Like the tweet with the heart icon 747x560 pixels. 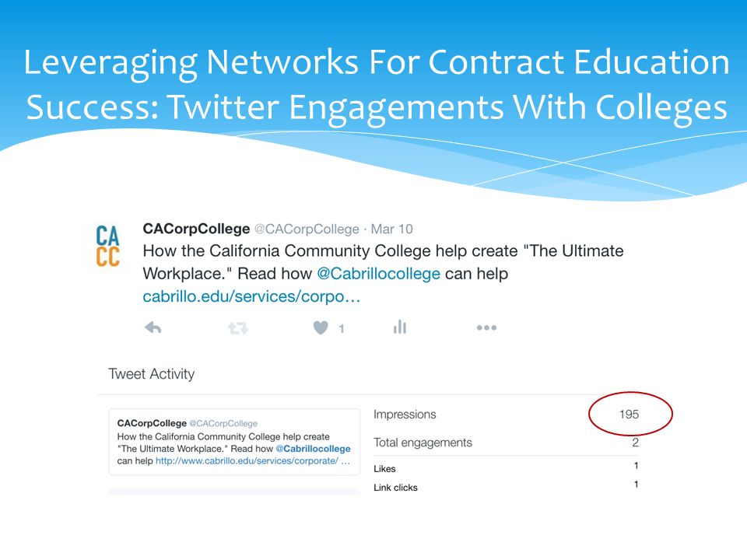[x=321, y=327]
